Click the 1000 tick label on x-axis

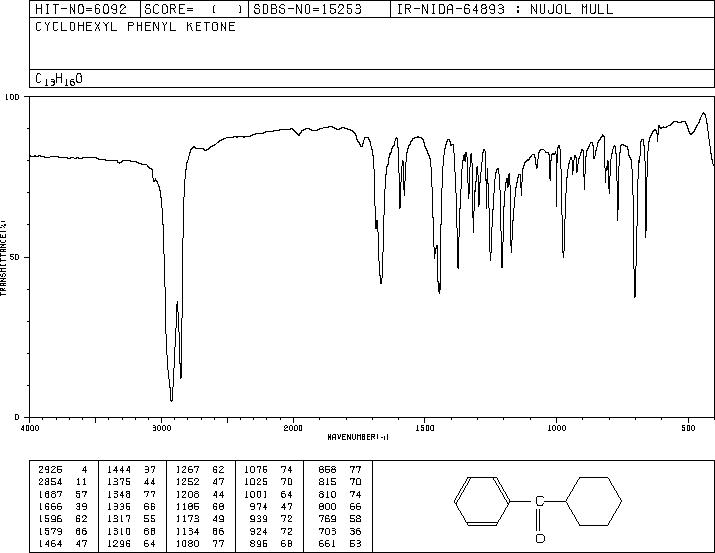(x=556, y=428)
